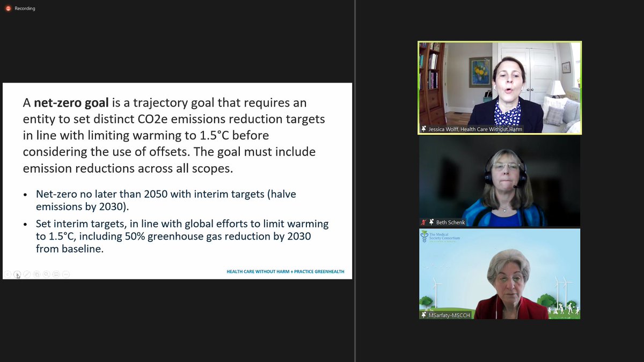The width and height of the screenshot is (644, 362).
Task: Select Jessica Wolff's video tile
Action: (x=500, y=88)
